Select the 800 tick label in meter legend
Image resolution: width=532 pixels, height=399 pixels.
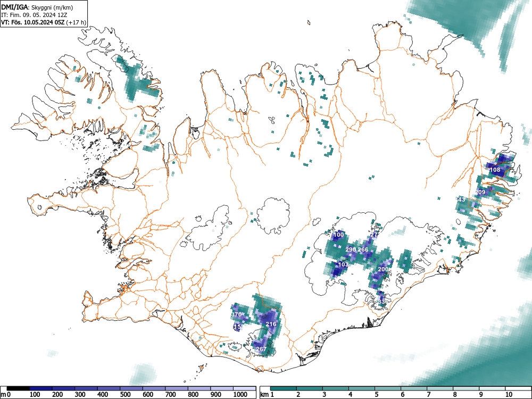(193, 395)
